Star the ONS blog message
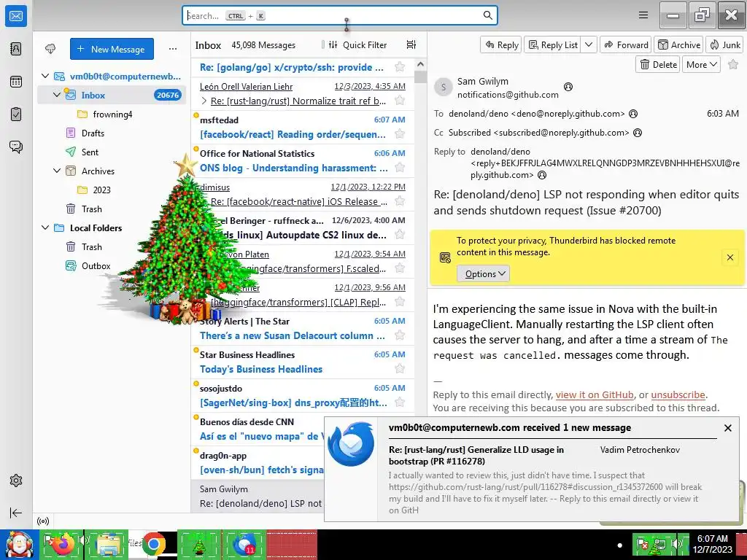The width and height of the screenshot is (747, 560). (x=400, y=168)
